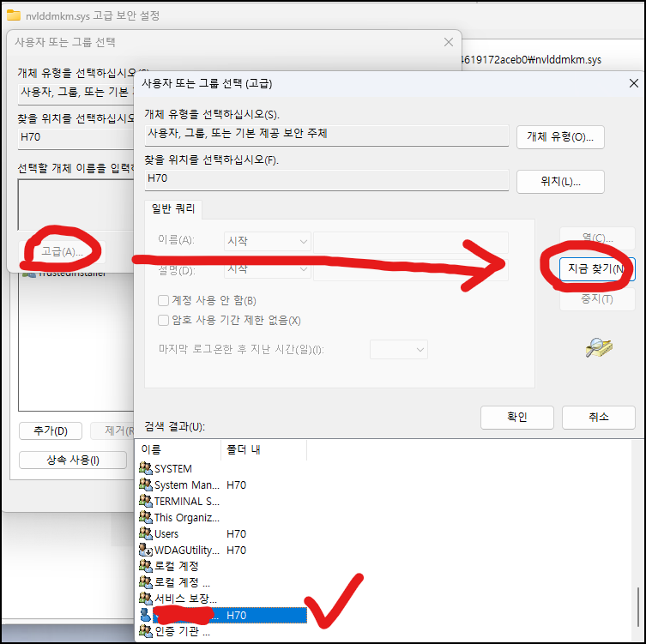Click the results list scrollbar thumb
Screen dimensions: 646x644
(638, 607)
